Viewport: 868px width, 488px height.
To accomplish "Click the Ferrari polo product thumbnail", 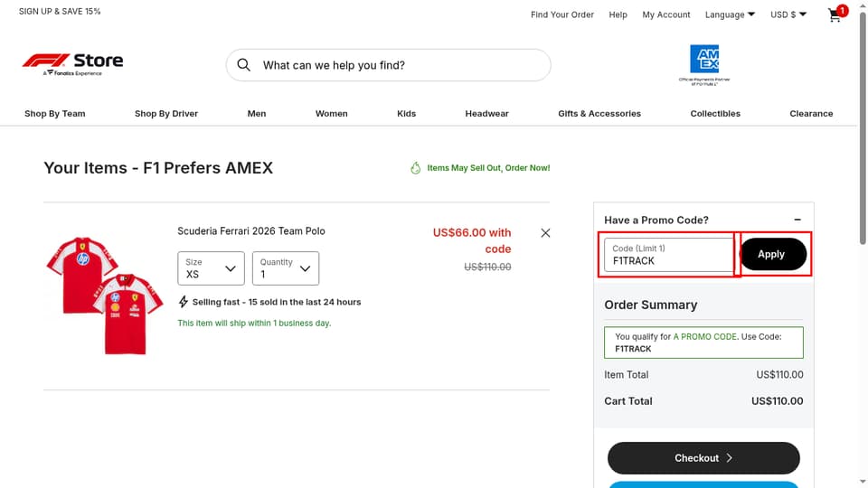I will tap(105, 296).
